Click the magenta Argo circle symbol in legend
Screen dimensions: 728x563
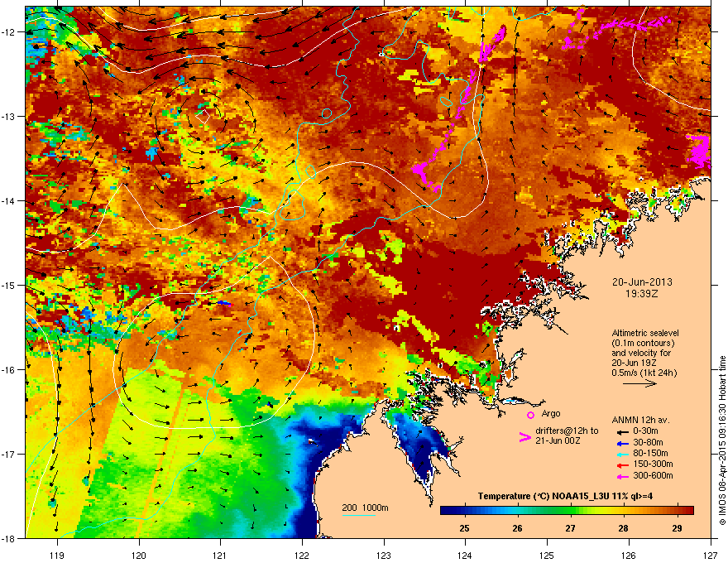530,415
